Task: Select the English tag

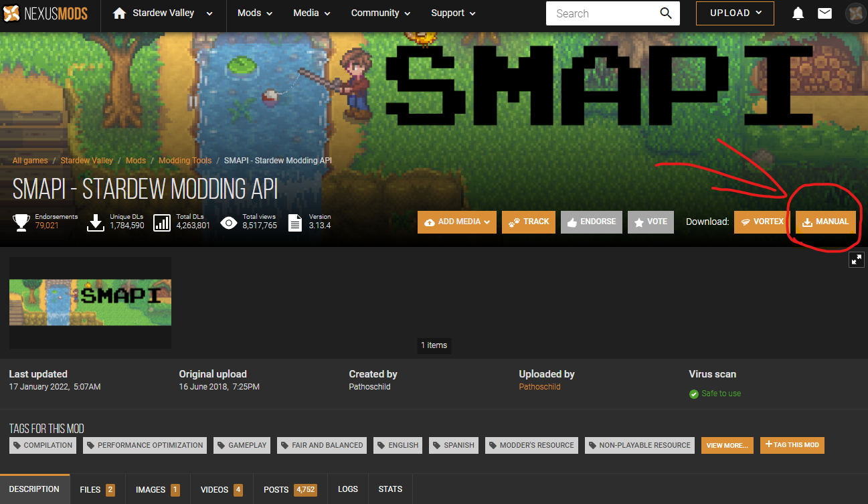Action: point(398,445)
